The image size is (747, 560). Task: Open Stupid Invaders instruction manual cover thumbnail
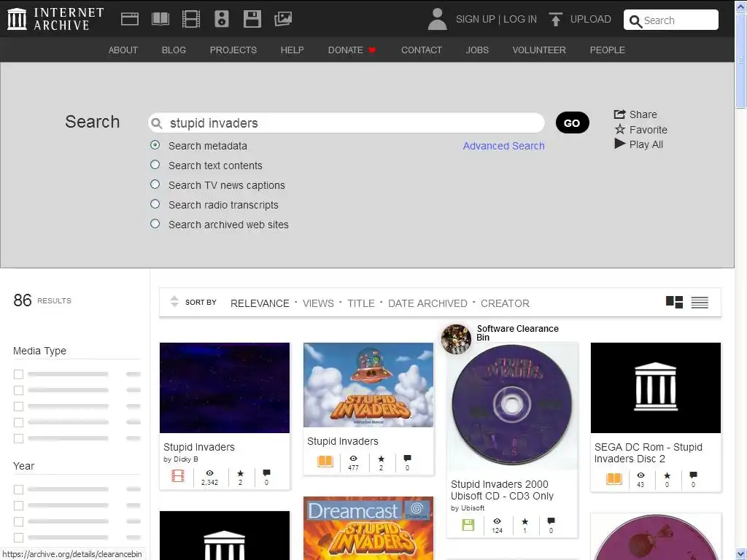368,385
